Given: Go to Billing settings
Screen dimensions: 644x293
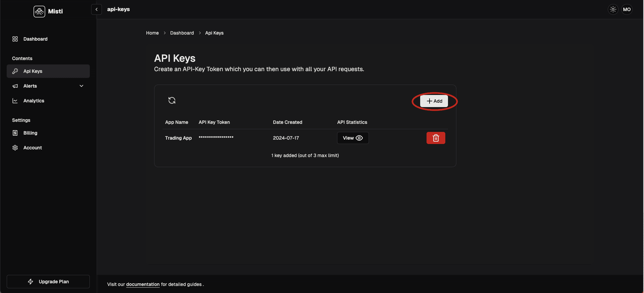Looking at the screenshot, I should 30,133.
